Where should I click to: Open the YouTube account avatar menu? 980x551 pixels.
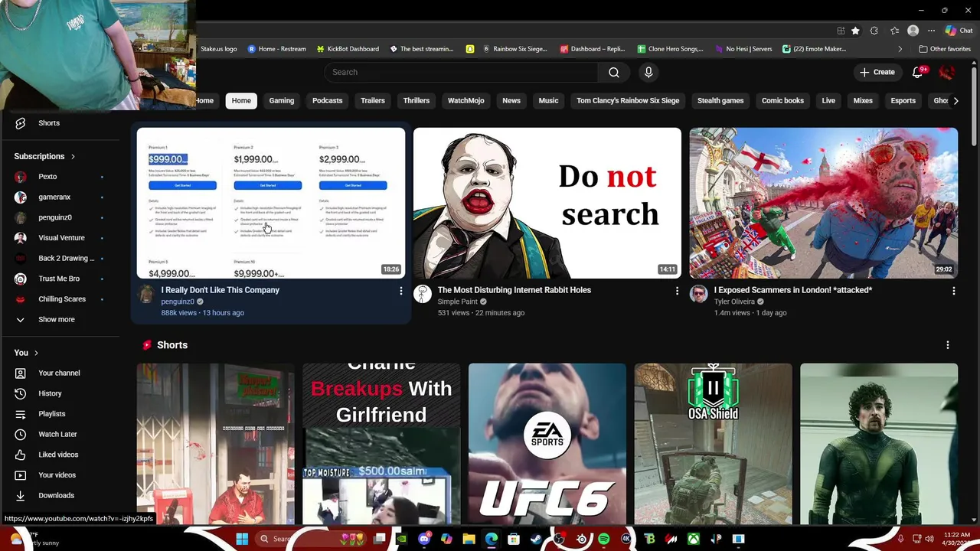coord(947,72)
